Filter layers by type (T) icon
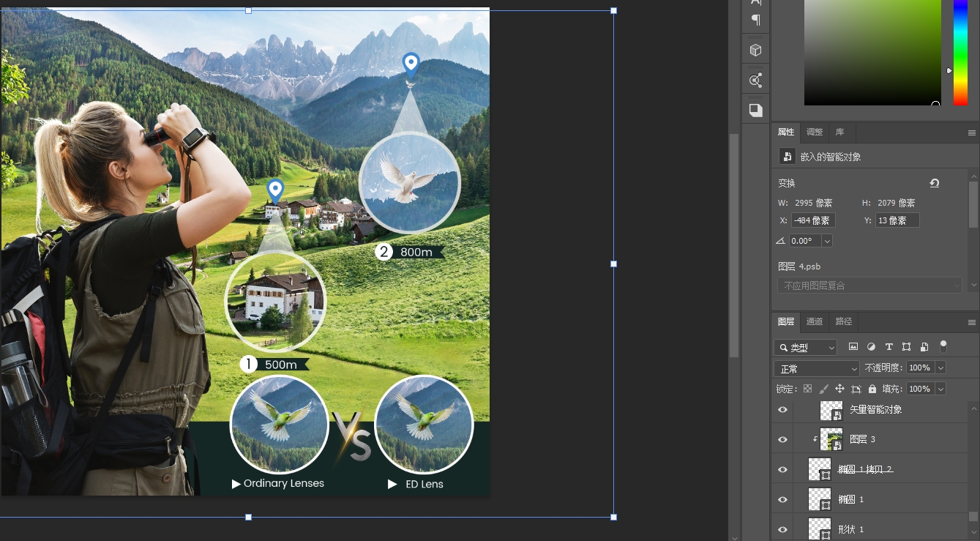Screen dimensions: 980x541 (x=889, y=347)
